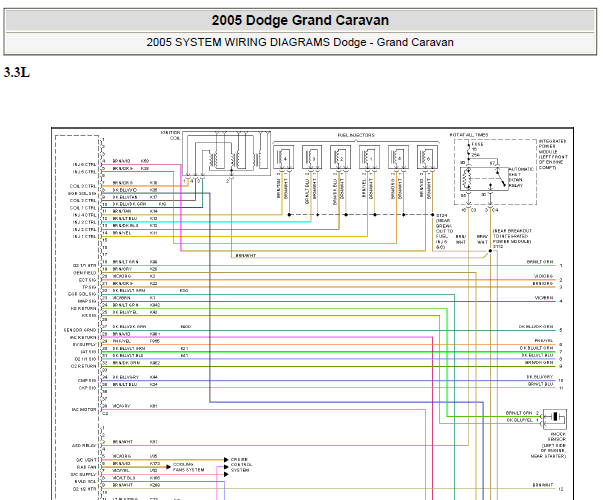The width and height of the screenshot is (603, 500).
Task: Click the top arrow pointing to Cruise Control System
Action: (x=226, y=460)
